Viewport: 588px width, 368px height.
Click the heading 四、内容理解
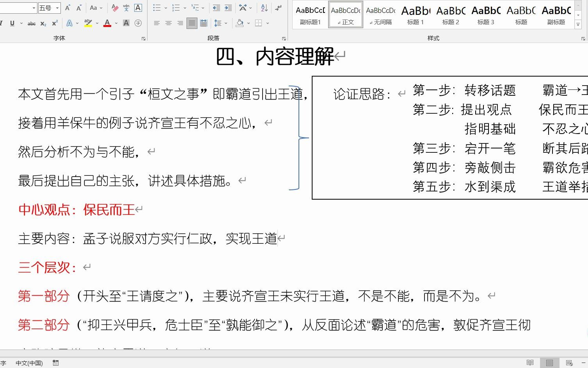[275, 57]
